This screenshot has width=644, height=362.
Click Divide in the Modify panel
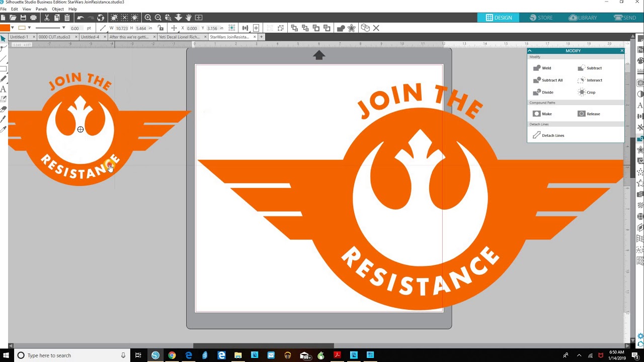pos(543,92)
